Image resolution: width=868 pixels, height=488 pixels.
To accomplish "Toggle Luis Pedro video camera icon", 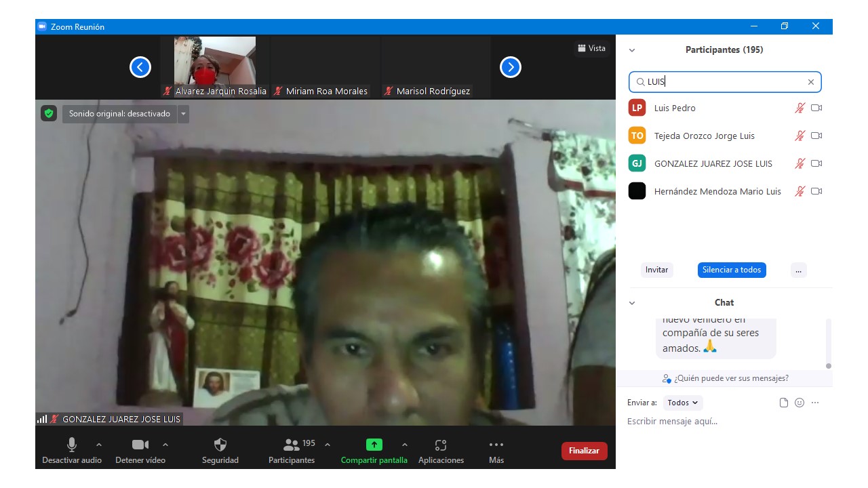I will pyautogui.click(x=816, y=108).
